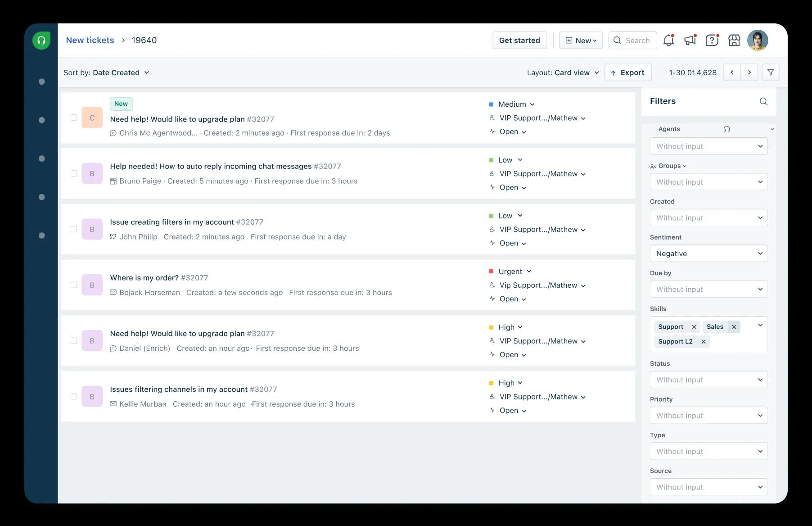Screen dimensions: 812x526
Task: Expand the Skills multi-select dropdown arrow
Action: coord(760,325)
